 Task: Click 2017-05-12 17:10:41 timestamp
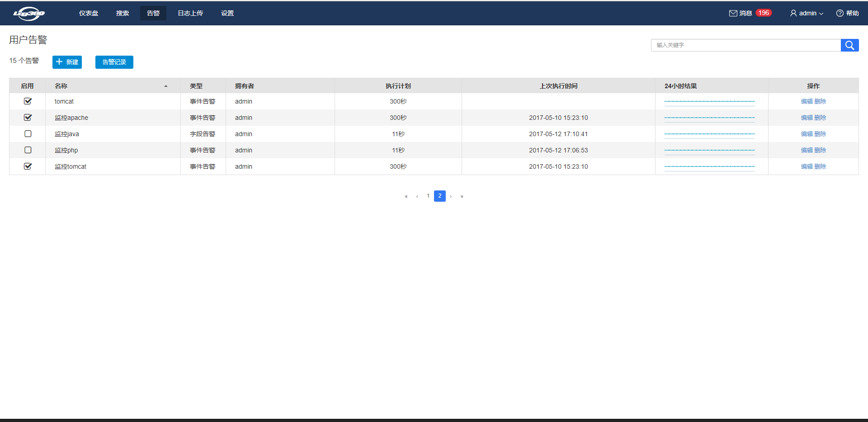tap(558, 134)
